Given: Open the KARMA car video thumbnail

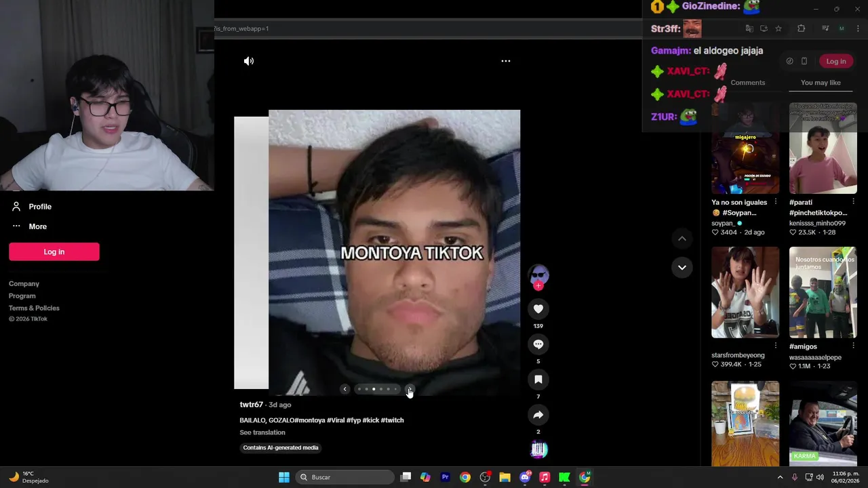Looking at the screenshot, I should tap(823, 424).
